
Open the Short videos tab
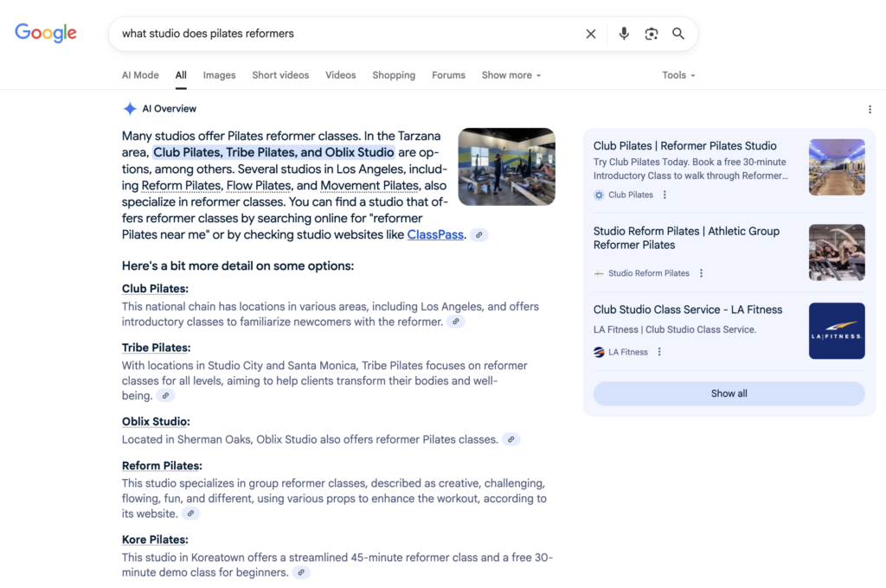tap(280, 75)
